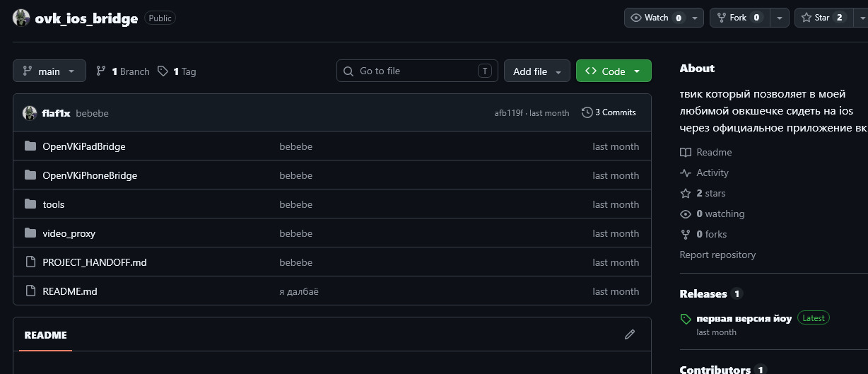The image size is (868, 374).
Task: Click the folder icon beside OpenVKiPadBridge
Action: (x=30, y=146)
